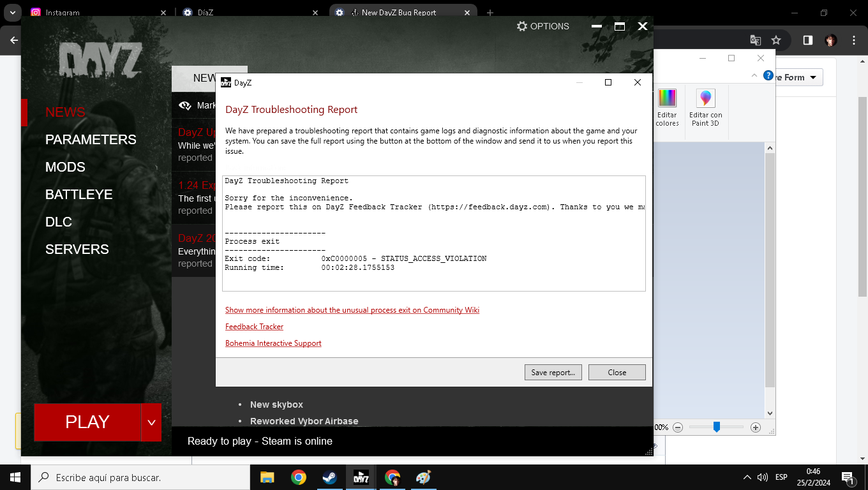The image size is (868, 490).
Task: Open Steam from the taskbar
Action: (x=330, y=477)
